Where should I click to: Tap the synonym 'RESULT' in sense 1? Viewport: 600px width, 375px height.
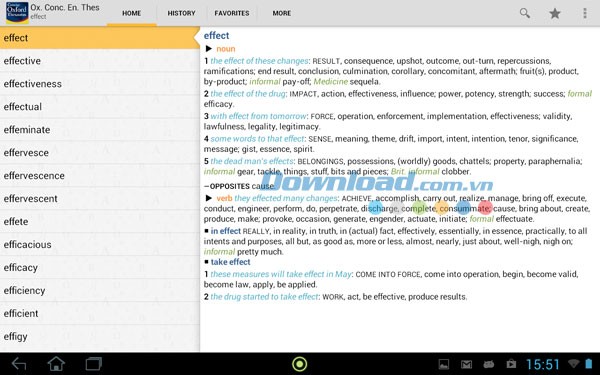326,61
